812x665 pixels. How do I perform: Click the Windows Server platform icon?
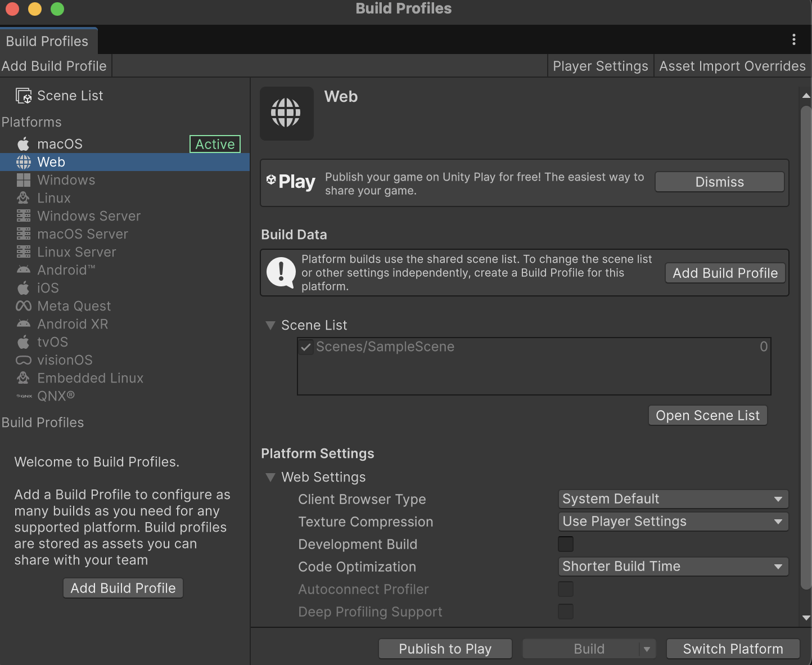point(23,216)
